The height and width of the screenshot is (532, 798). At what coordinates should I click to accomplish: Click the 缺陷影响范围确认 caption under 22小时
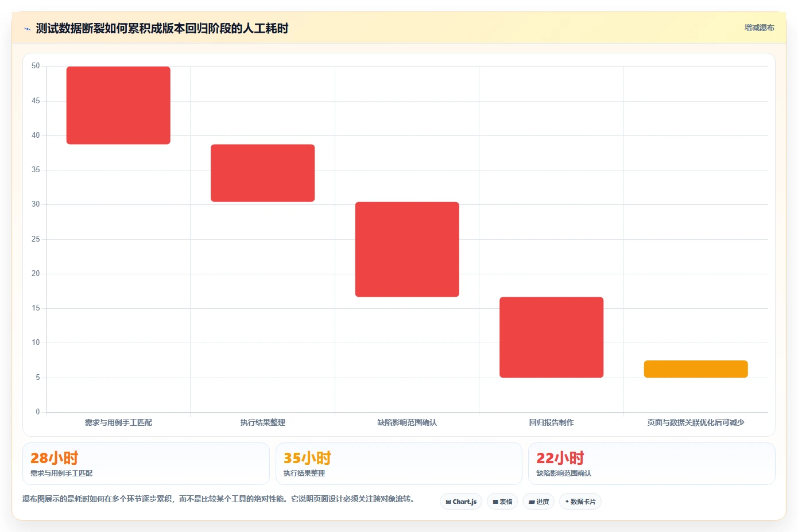click(x=564, y=473)
